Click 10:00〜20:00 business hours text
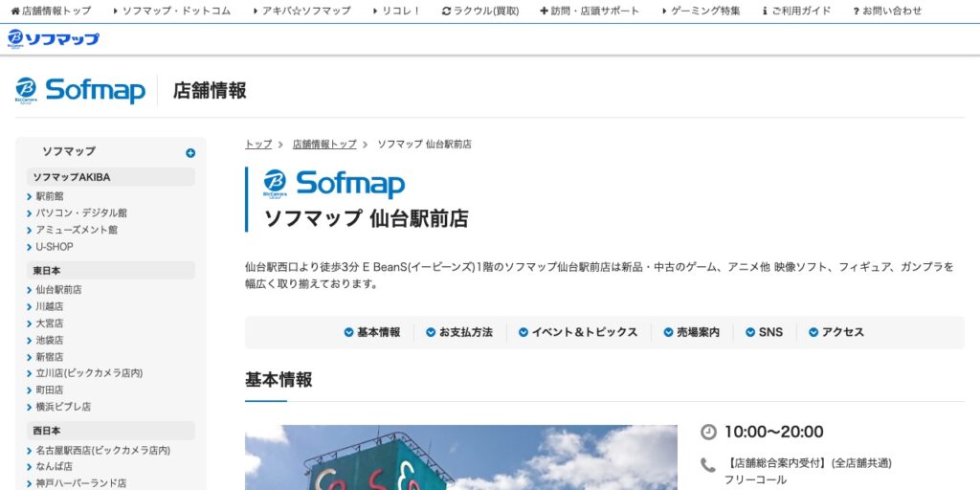980x490 pixels. tap(773, 432)
